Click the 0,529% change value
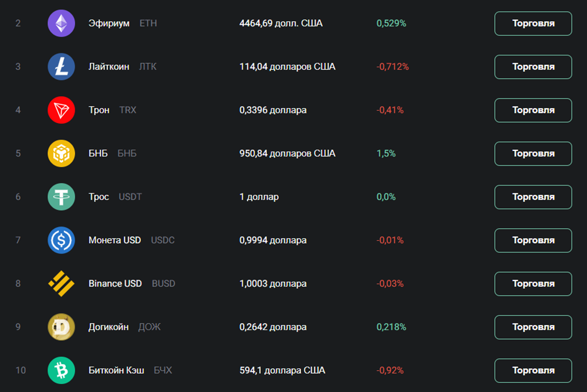587x392 pixels. coord(391,23)
